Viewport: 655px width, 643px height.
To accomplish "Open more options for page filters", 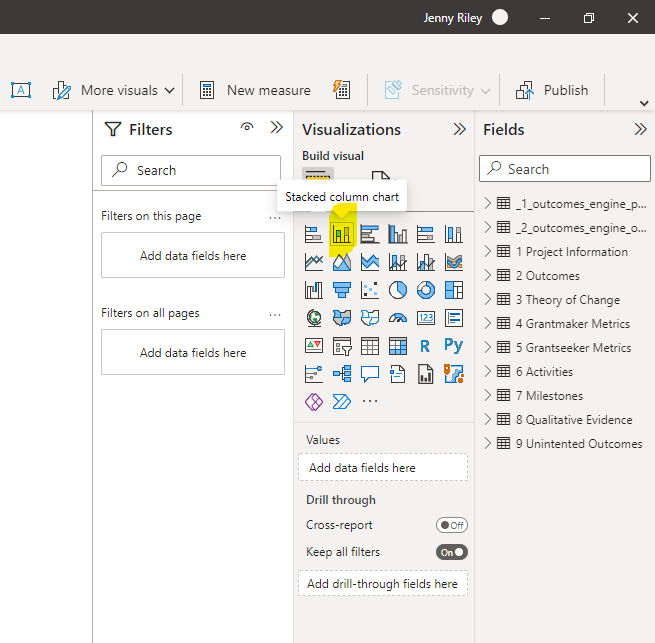I will [x=275, y=216].
